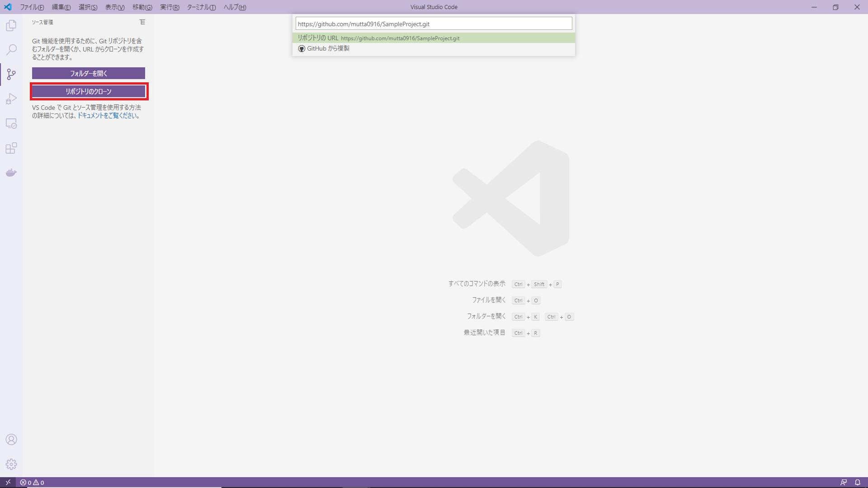The height and width of the screenshot is (488, 868).
Task: Choose the GitHub から複製 option
Action: pyautogui.click(x=434, y=48)
